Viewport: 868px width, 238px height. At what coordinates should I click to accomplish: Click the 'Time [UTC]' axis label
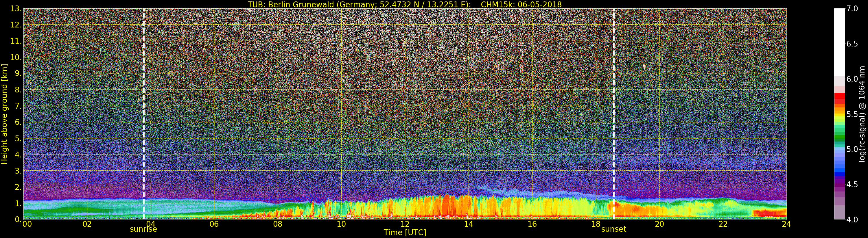click(405, 232)
